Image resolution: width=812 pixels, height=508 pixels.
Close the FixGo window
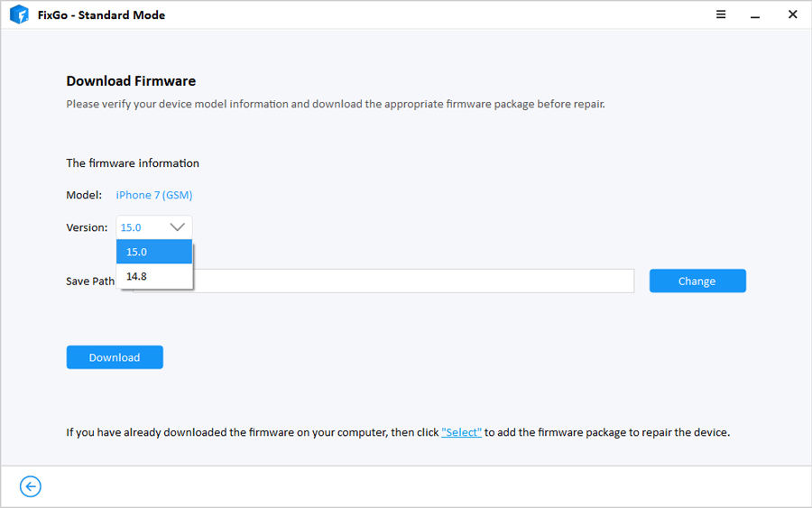tap(792, 14)
